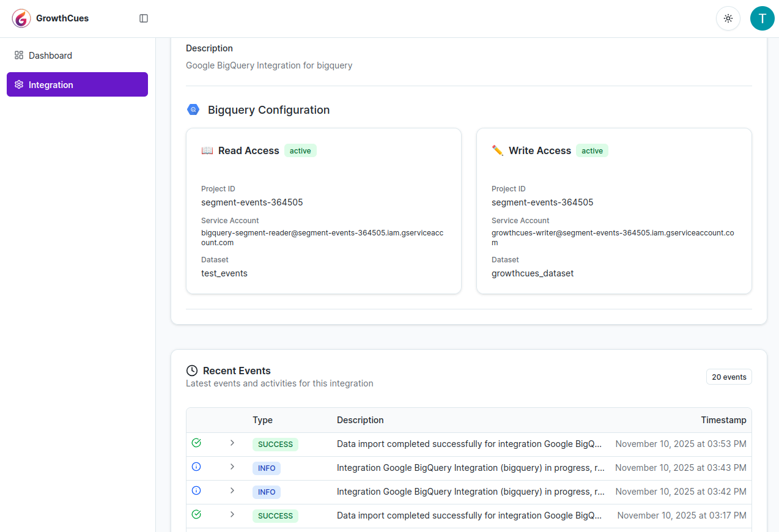The height and width of the screenshot is (532, 779).
Task: Click the pencil icon next to Write Access
Action: tap(498, 150)
